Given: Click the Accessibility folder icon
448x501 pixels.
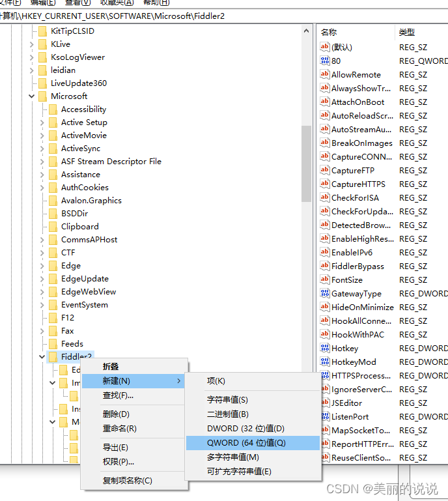Looking at the screenshot, I should tap(53, 109).
